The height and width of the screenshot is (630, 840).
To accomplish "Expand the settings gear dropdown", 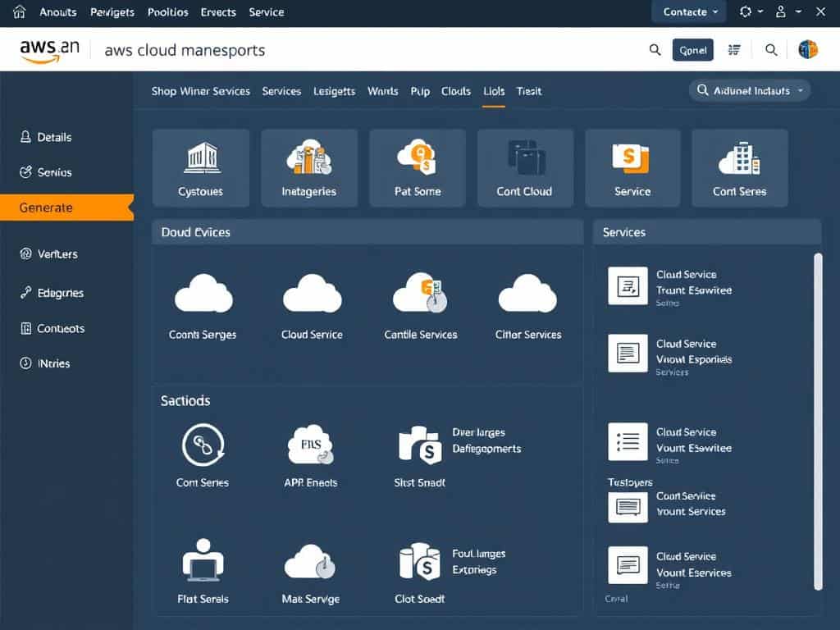I will 751,11.
